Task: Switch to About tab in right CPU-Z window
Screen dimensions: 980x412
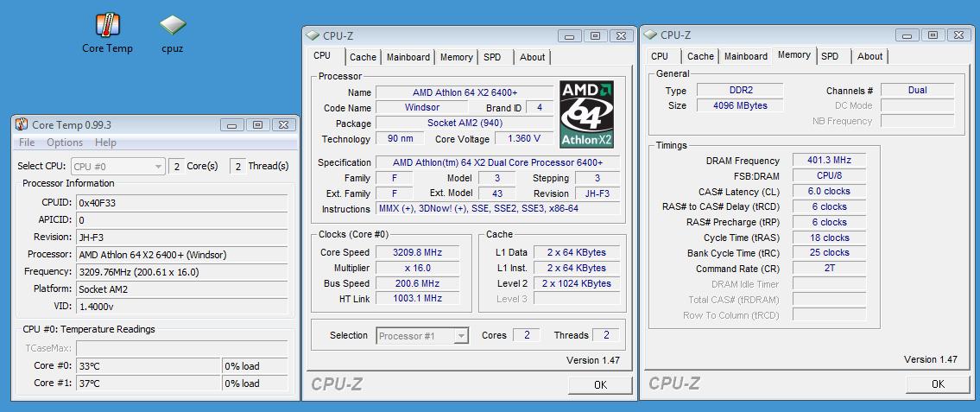Action: (870, 56)
